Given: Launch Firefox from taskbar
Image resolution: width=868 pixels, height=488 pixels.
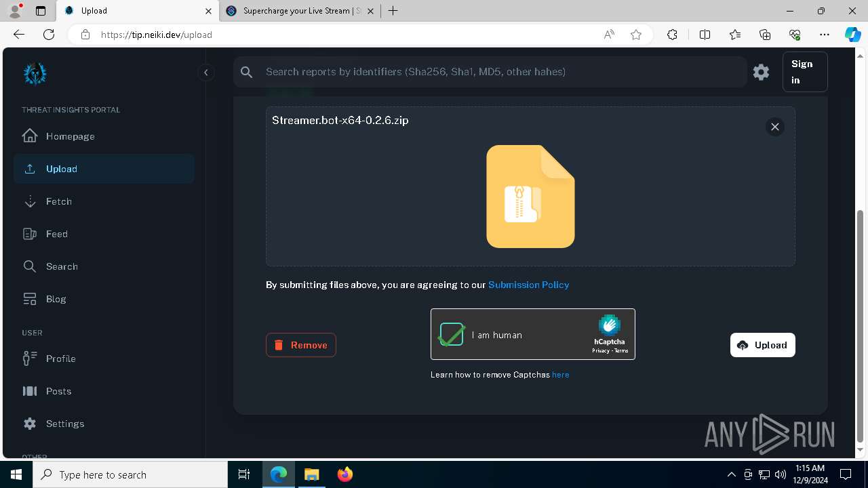Looking at the screenshot, I should tap(345, 474).
